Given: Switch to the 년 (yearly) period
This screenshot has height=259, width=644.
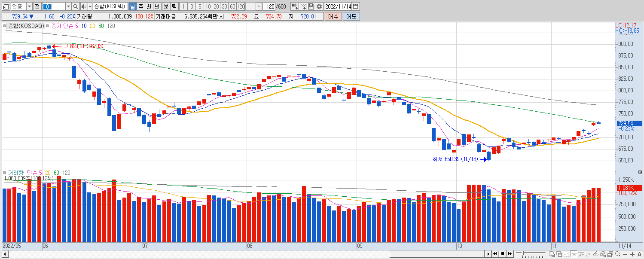Looking at the screenshot, I should tap(157, 6).
